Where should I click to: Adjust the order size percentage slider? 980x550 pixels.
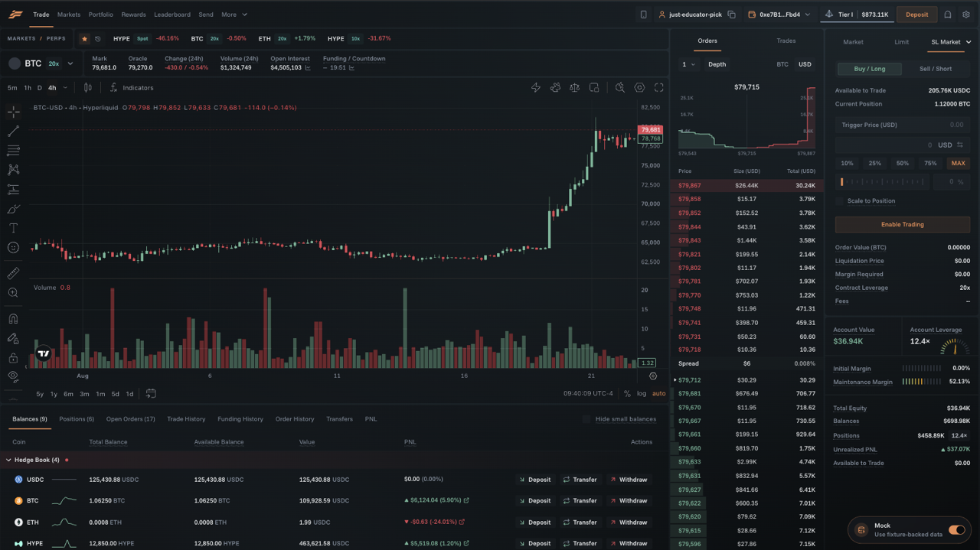884,182
